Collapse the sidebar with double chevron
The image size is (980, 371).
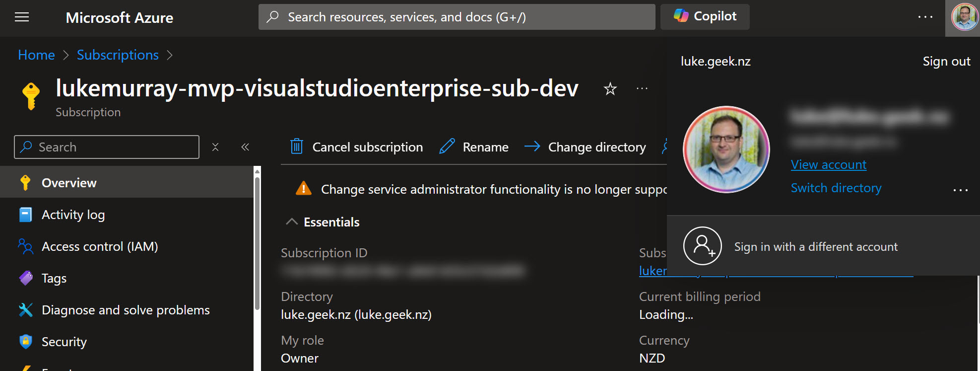click(245, 147)
